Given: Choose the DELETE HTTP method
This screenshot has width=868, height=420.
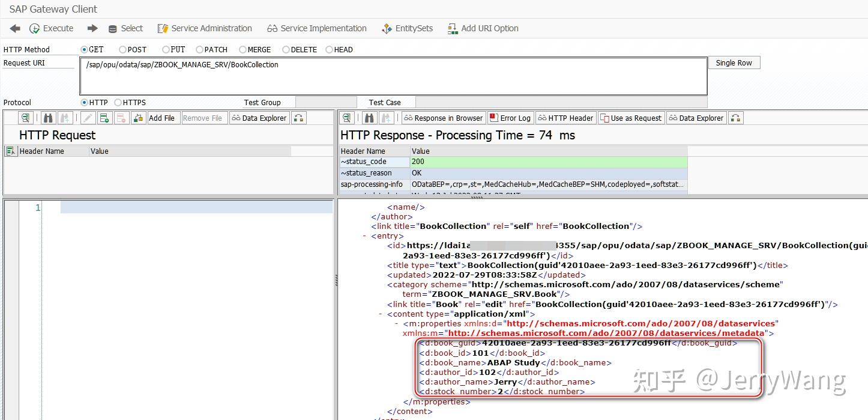Looking at the screenshot, I should [286, 49].
